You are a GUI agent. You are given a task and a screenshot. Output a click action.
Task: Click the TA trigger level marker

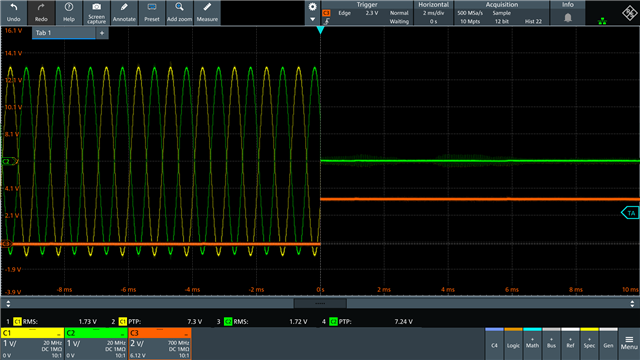[x=631, y=213]
